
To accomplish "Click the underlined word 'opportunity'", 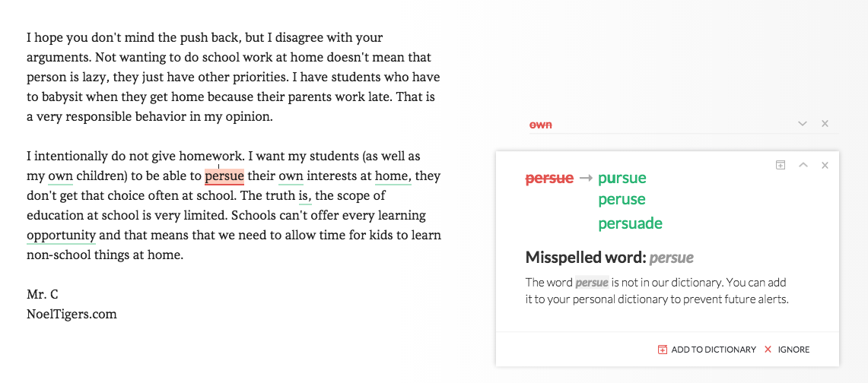I will click(x=62, y=236).
